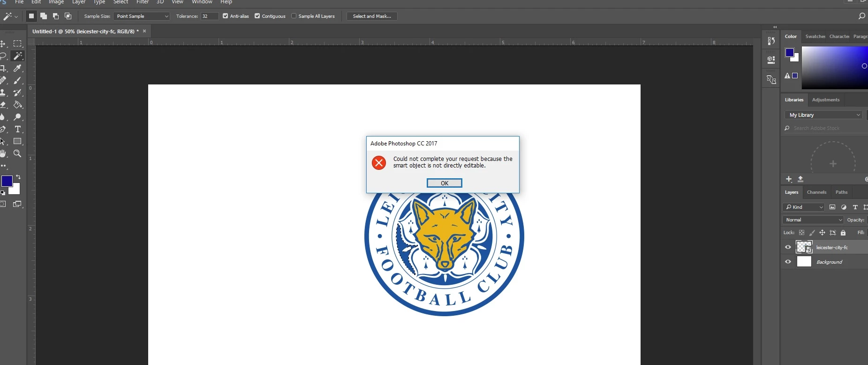The width and height of the screenshot is (868, 365).
Task: Choose Subtract from Selection mode
Action: [56, 16]
